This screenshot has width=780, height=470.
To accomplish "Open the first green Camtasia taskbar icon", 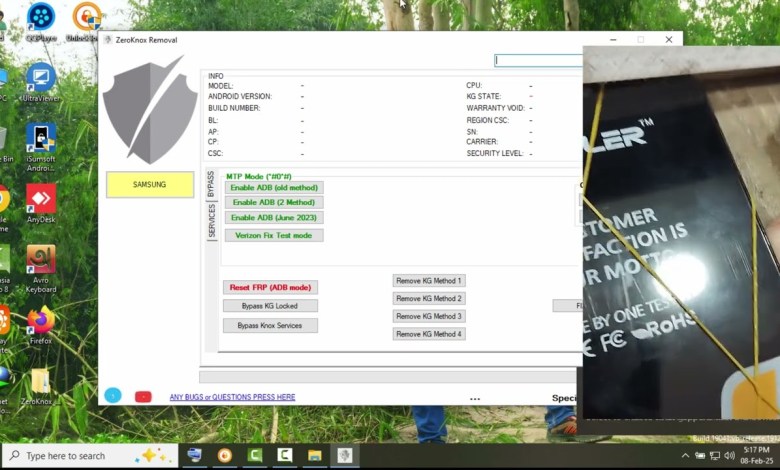I will point(255,455).
